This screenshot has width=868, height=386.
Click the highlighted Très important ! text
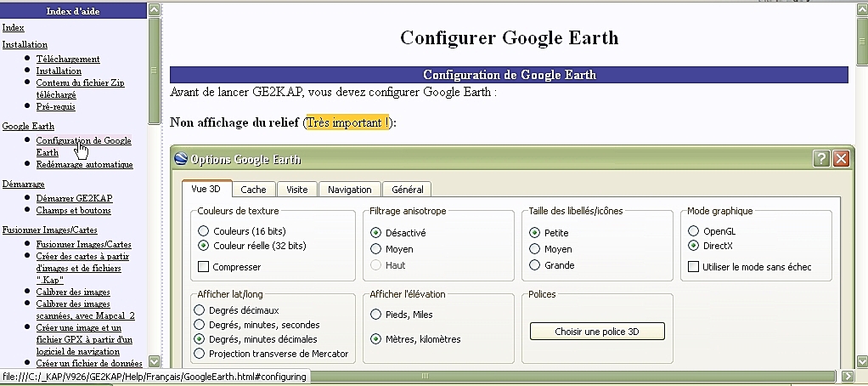(x=347, y=122)
